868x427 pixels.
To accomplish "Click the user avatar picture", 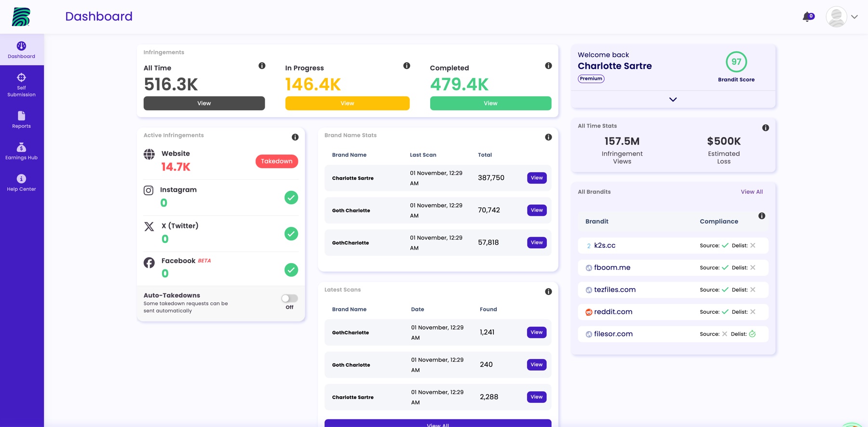I will 837,17.
